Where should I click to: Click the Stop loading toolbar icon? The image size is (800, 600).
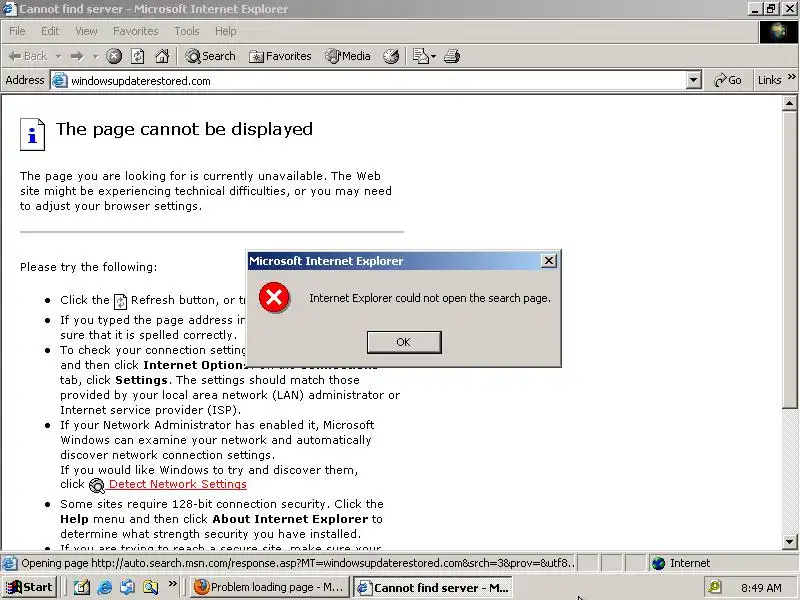[114, 56]
